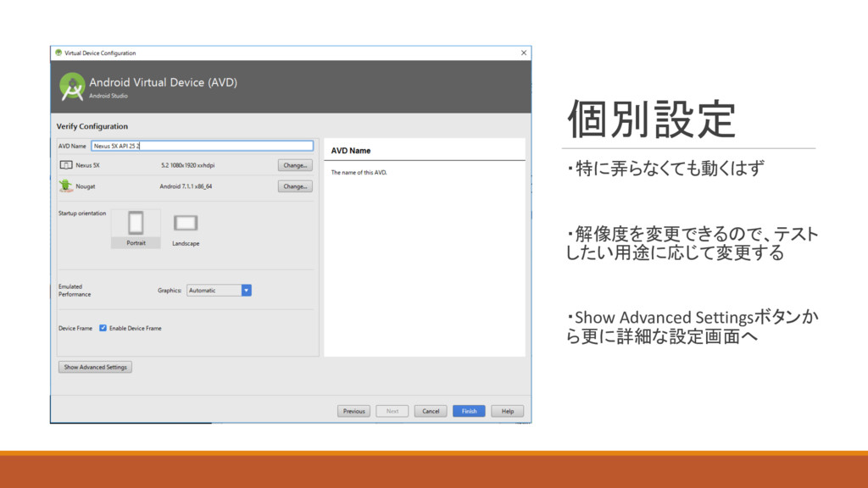Click Show Advanced Settings button
Screen dimensions: 868x488
coord(95,367)
